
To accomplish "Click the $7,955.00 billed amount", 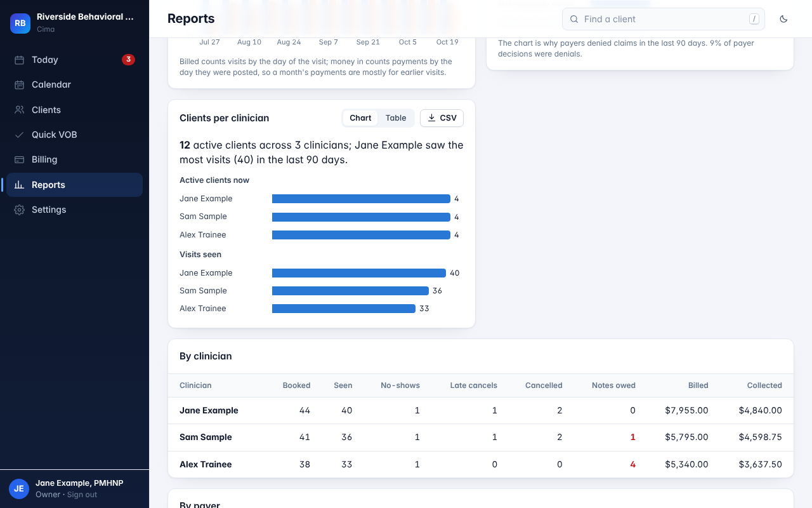I will pos(686,410).
